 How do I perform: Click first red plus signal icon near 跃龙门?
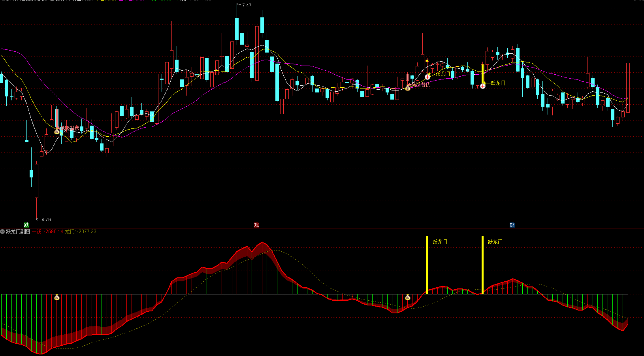point(427,77)
